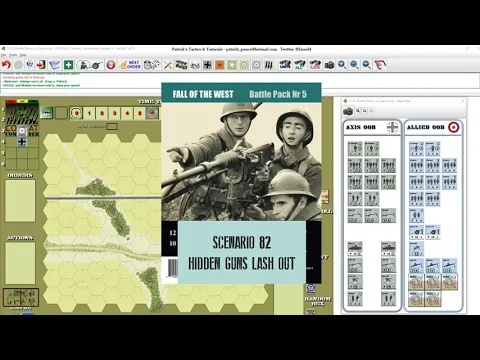Click the green plus sign toolbar icon
480x360 pixels.
68,65
